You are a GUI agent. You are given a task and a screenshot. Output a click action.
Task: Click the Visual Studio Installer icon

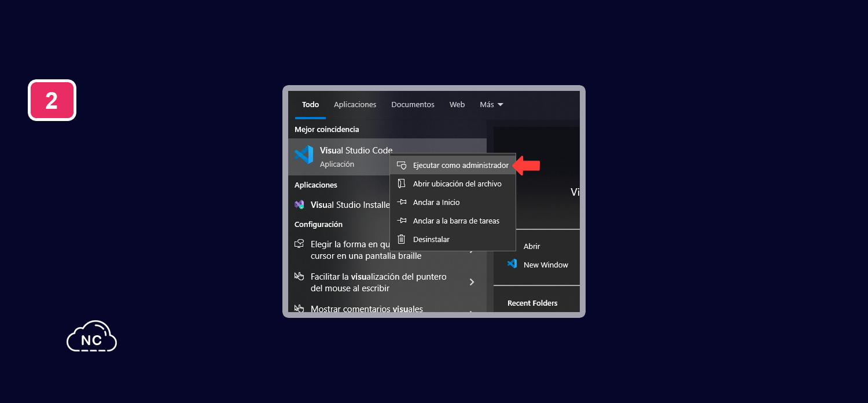(x=299, y=205)
